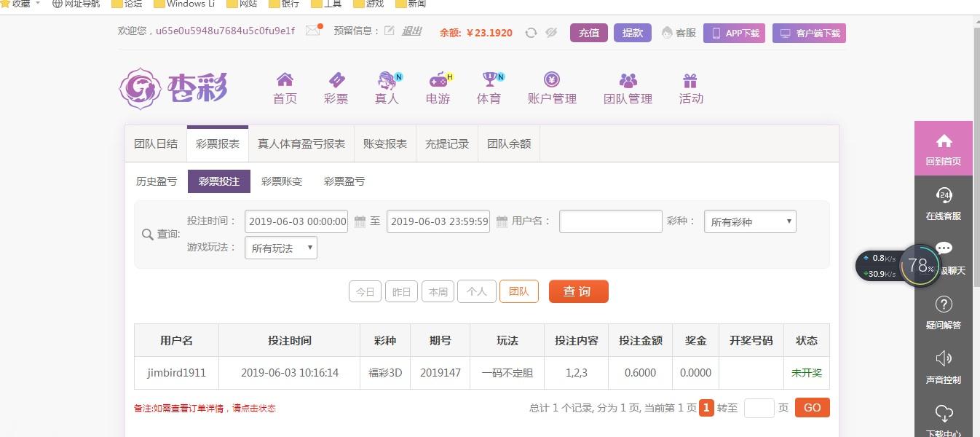The height and width of the screenshot is (437, 980).
Task: Click the APP下载 button
Action: (734, 33)
